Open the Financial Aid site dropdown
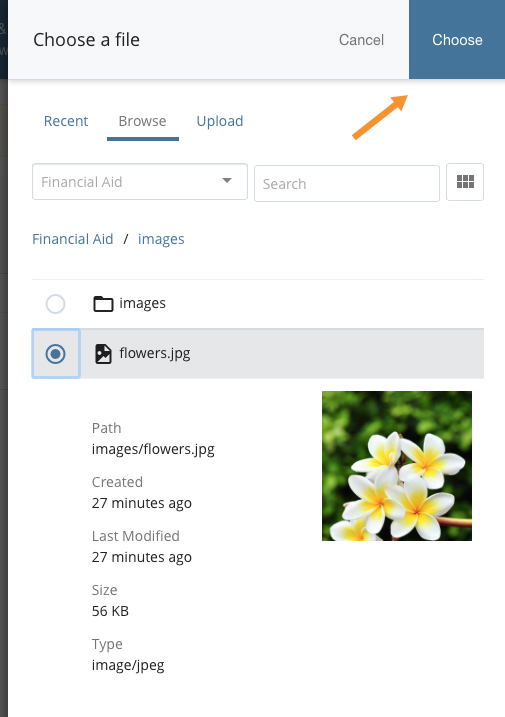505x717 pixels. click(x=140, y=182)
